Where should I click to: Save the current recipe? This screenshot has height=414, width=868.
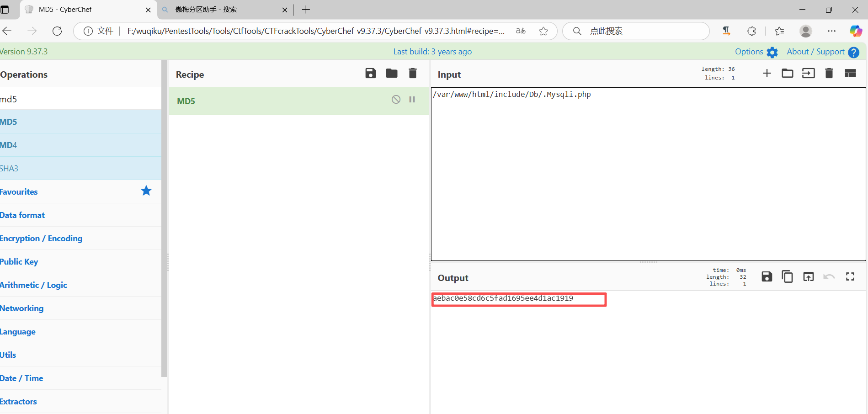coord(370,73)
